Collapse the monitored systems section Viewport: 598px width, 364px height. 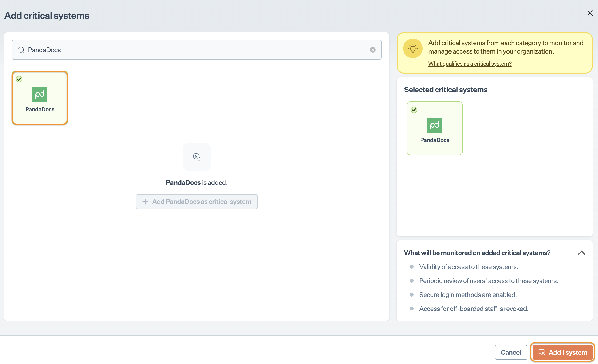(581, 253)
